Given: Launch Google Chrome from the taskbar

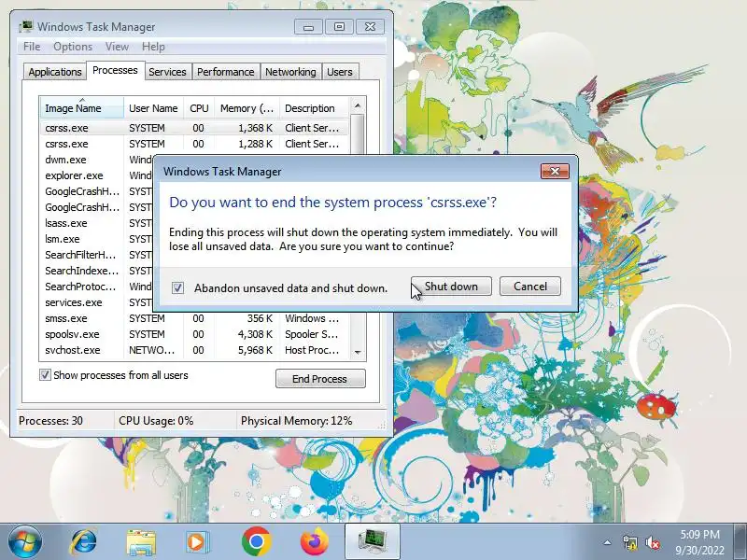Looking at the screenshot, I should click(x=256, y=541).
